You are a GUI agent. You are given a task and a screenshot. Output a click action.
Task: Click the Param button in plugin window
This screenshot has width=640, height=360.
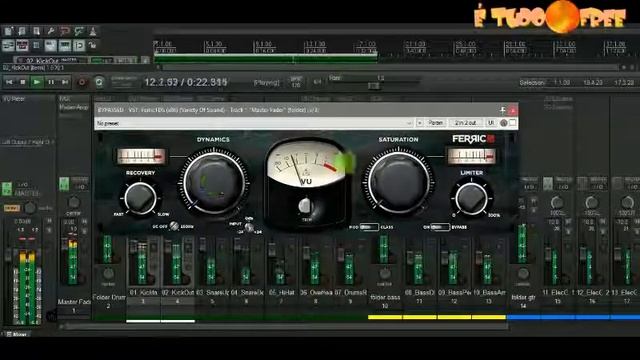point(436,123)
